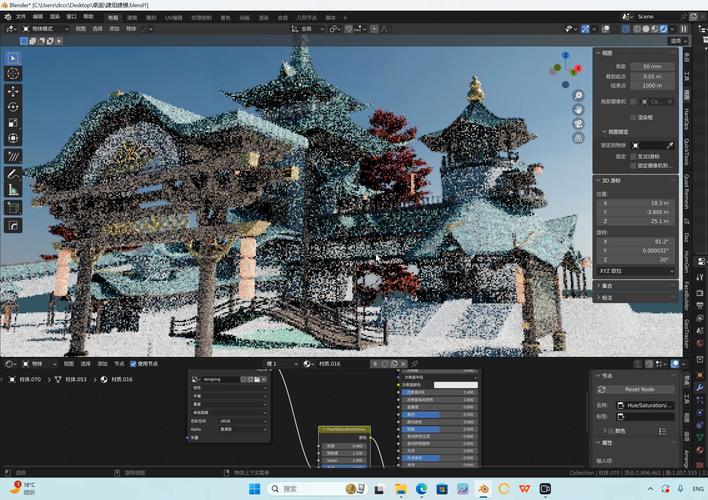Image resolution: width=708 pixels, height=500 pixels.
Task: Open 窗口 (Window) menu
Action: click(x=71, y=17)
